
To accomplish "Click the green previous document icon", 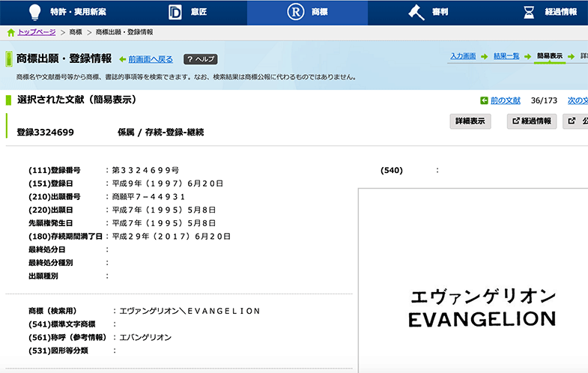I will point(484,100).
